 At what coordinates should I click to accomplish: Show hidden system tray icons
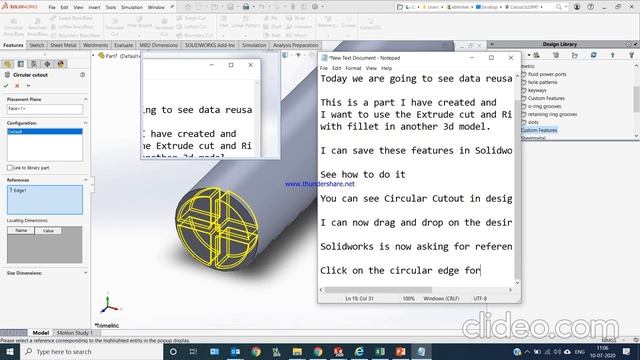pos(527,352)
